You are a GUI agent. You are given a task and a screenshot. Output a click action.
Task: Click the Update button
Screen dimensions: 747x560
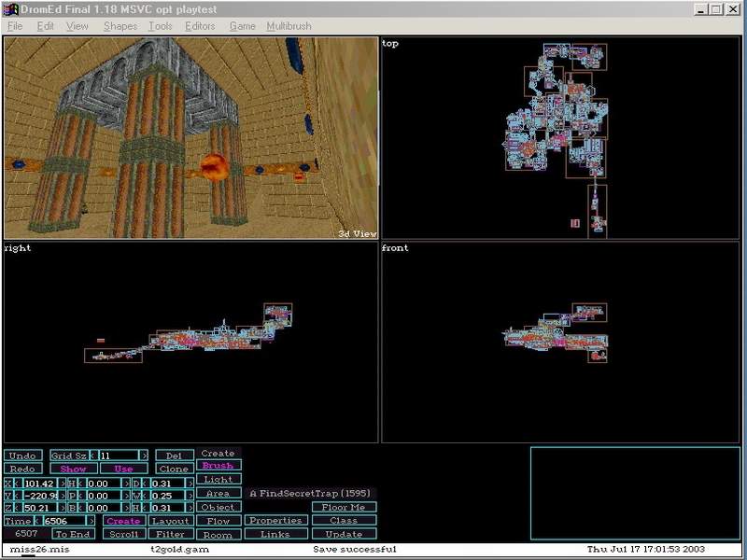[x=344, y=534]
